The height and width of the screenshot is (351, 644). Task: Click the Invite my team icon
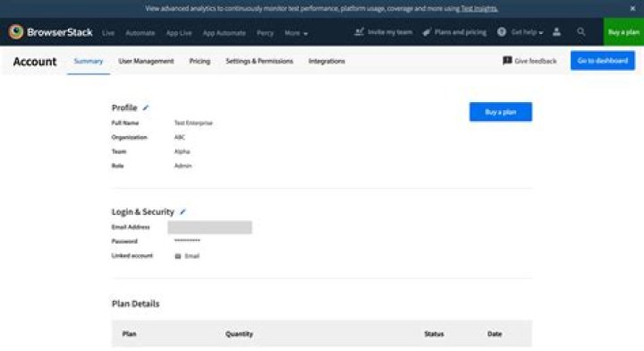pyautogui.click(x=359, y=32)
